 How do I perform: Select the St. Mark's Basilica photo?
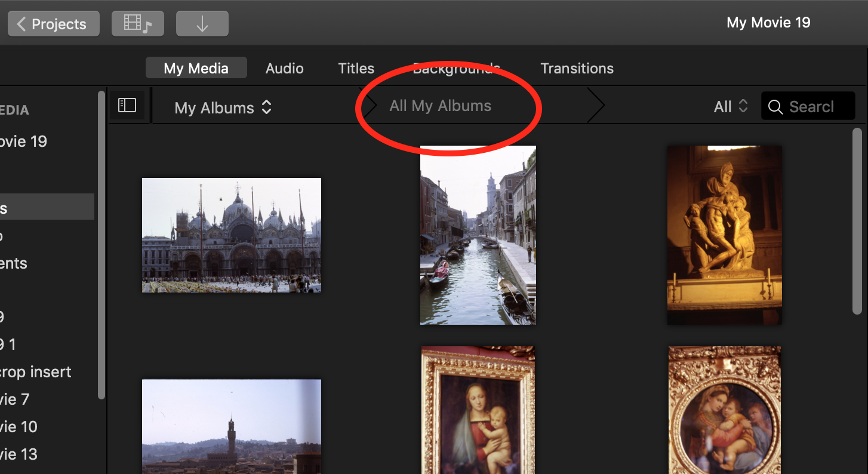(x=232, y=235)
